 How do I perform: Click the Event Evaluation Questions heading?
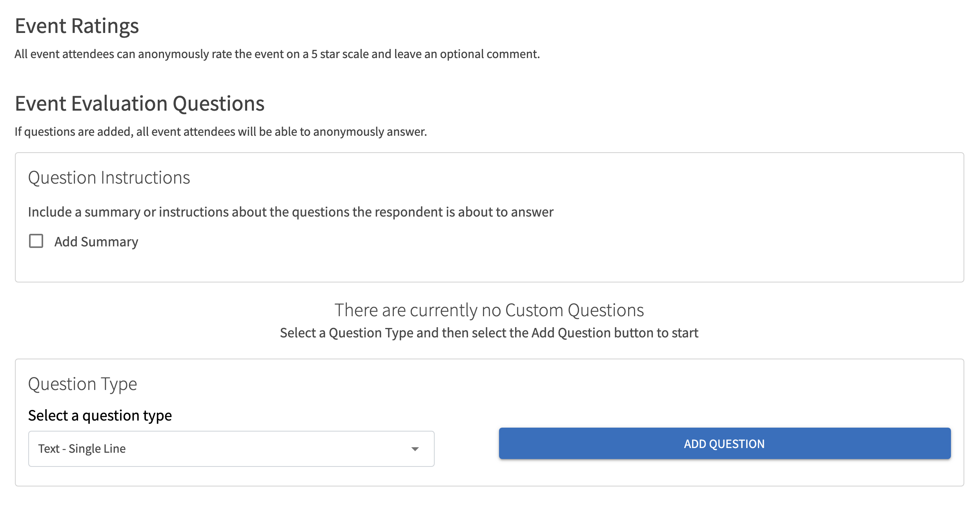[140, 103]
